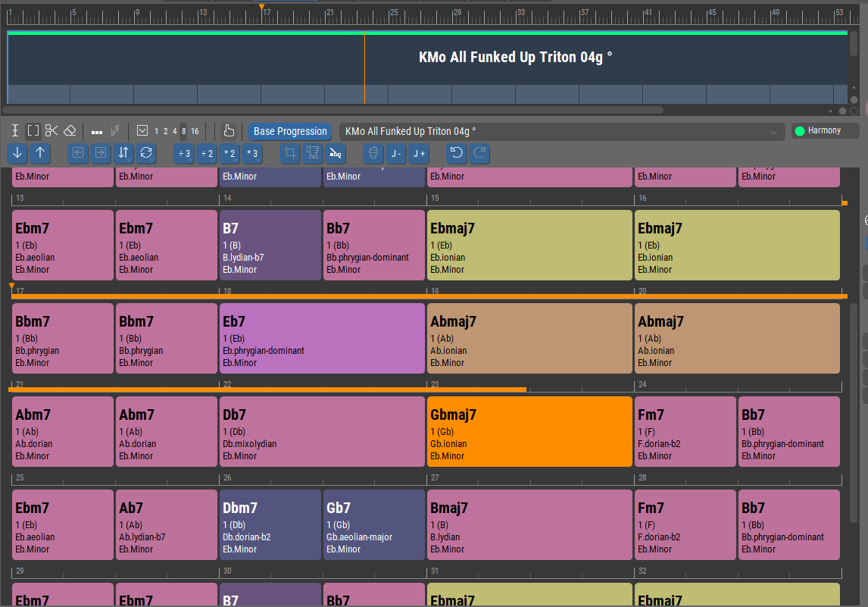This screenshot has height=607, width=868.
Task: Select grid division 4
Action: pyautogui.click(x=174, y=131)
